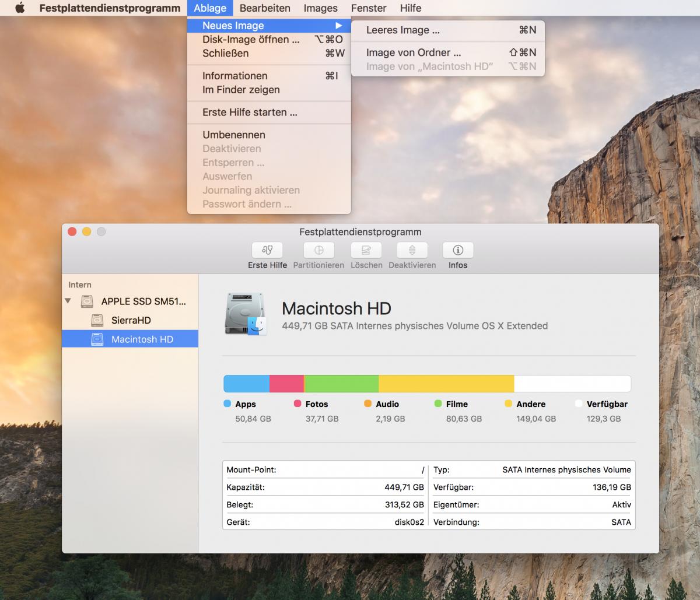Image resolution: width=700 pixels, height=600 pixels.
Task: Select the SierraHD volume icon
Action: pos(97,320)
